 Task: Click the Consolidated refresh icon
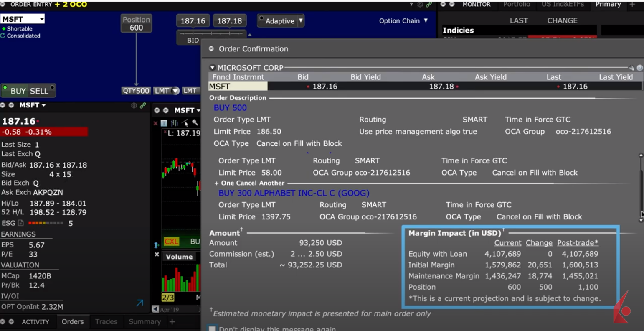tap(3, 36)
